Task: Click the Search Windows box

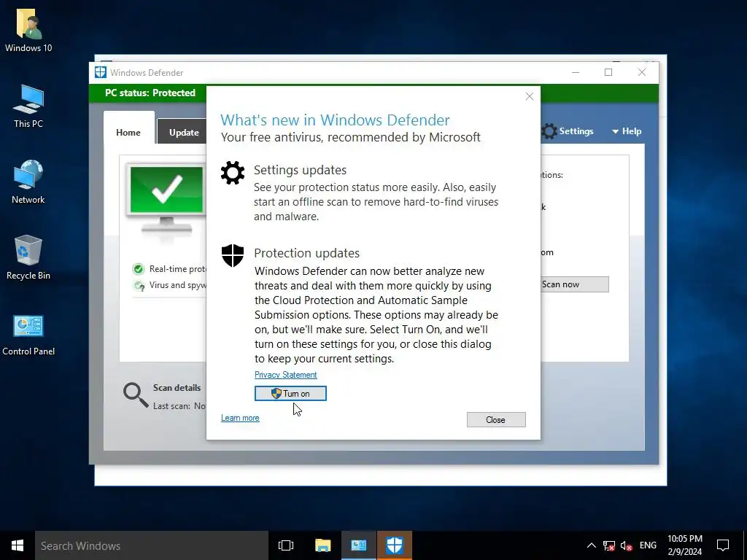Action: (x=152, y=545)
